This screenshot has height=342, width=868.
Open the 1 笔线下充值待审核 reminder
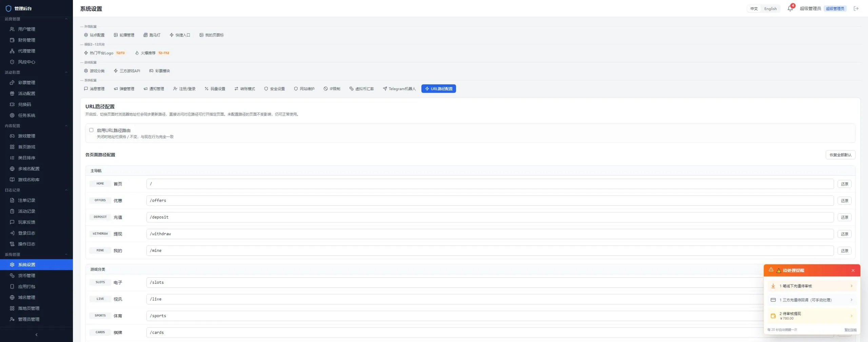click(x=812, y=286)
